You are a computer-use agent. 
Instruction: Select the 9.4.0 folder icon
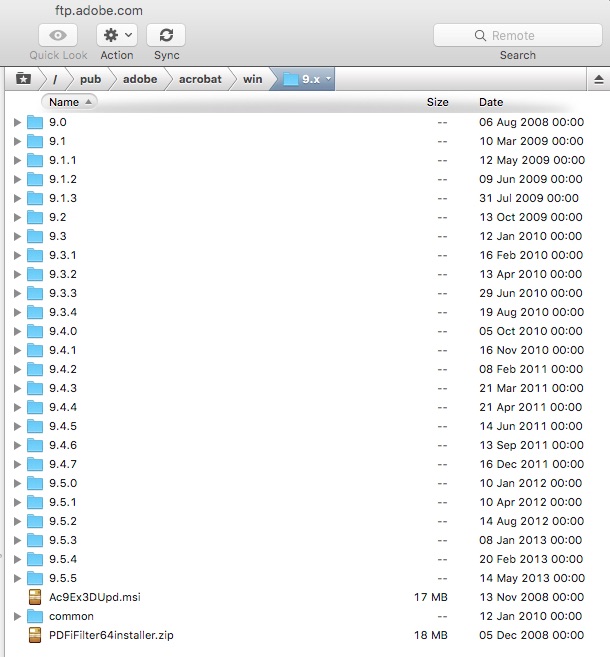35,331
